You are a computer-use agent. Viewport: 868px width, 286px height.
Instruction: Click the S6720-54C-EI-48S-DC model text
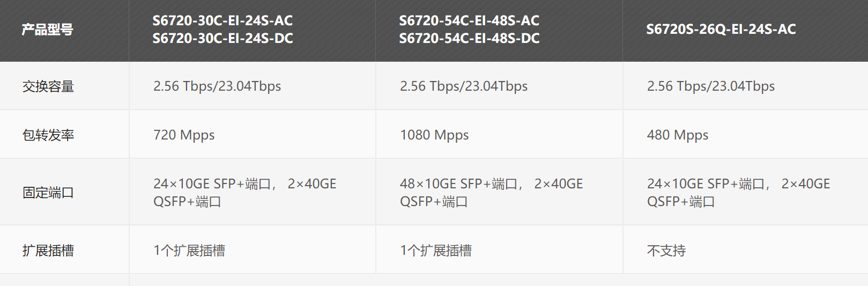pos(469,38)
